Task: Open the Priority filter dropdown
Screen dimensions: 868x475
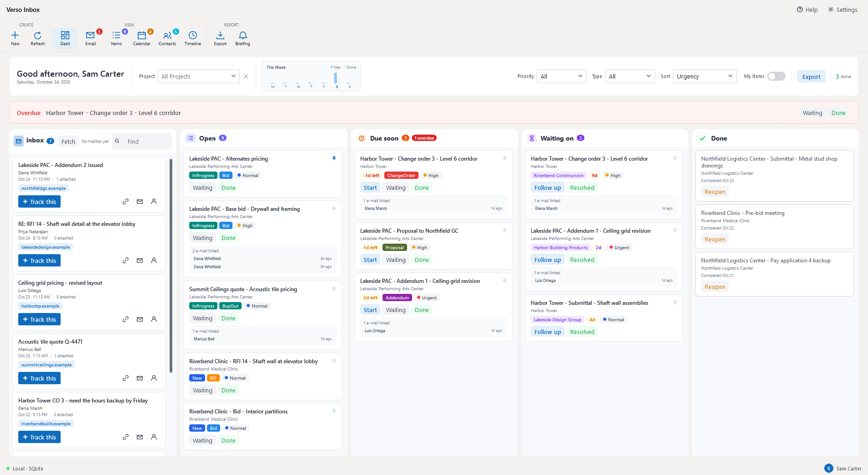Action: click(x=561, y=76)
